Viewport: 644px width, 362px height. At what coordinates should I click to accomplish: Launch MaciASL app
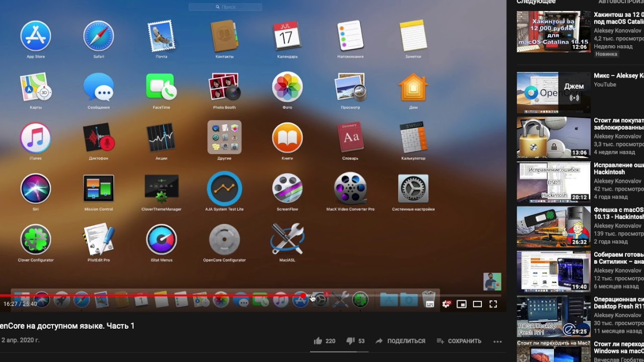(x=287, y=239)
